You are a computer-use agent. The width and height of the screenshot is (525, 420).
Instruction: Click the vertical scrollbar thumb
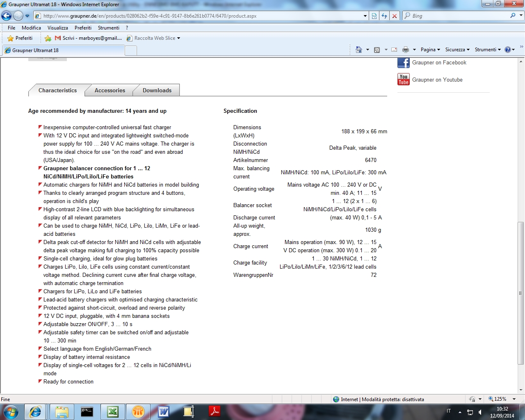[521, 293]
